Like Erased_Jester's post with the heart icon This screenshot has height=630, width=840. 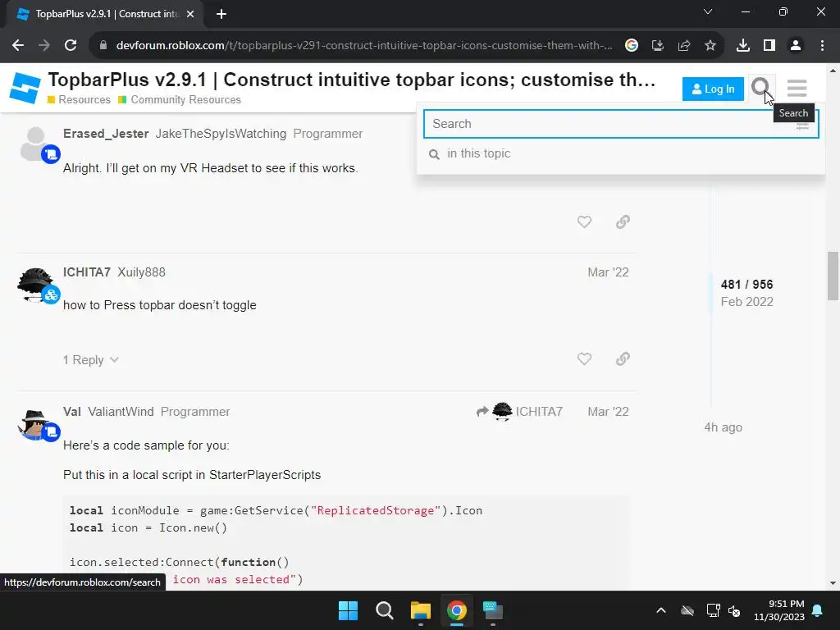584,221
